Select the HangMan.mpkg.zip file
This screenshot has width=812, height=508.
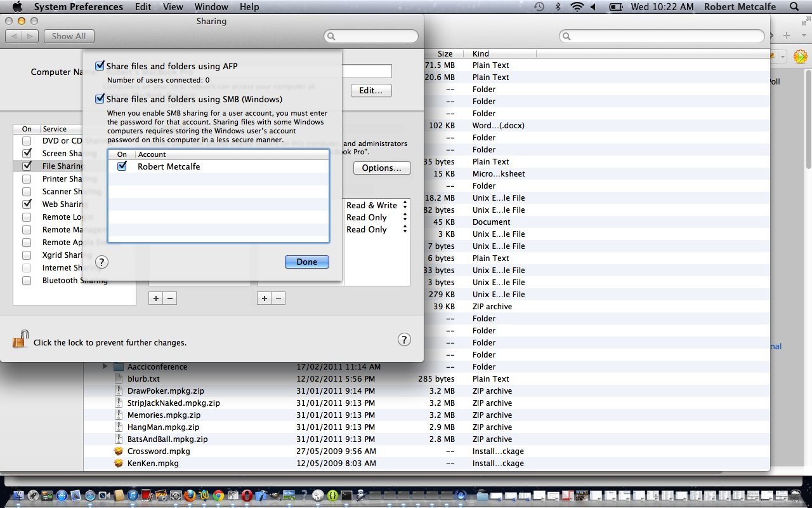[163, 427]
